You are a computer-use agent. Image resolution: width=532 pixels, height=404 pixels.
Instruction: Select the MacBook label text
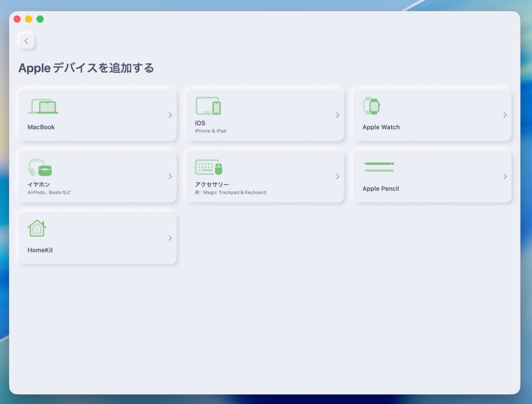coord(41,127)
